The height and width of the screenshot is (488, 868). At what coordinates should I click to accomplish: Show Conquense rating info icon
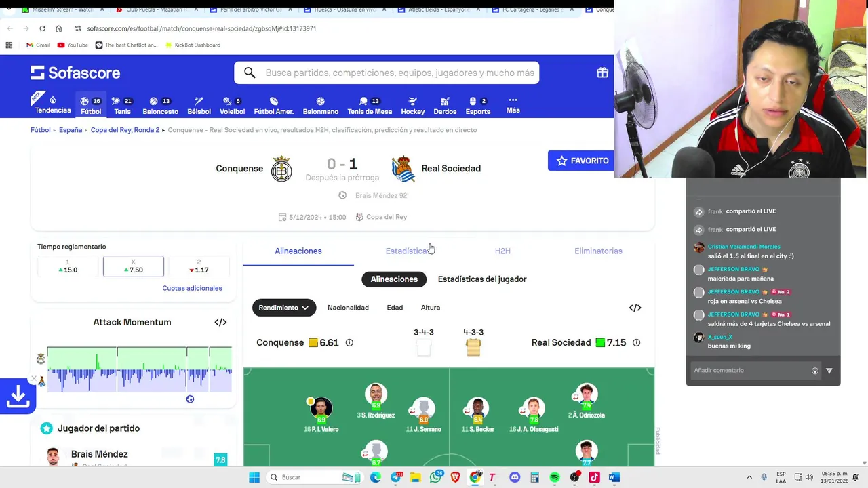349,343
